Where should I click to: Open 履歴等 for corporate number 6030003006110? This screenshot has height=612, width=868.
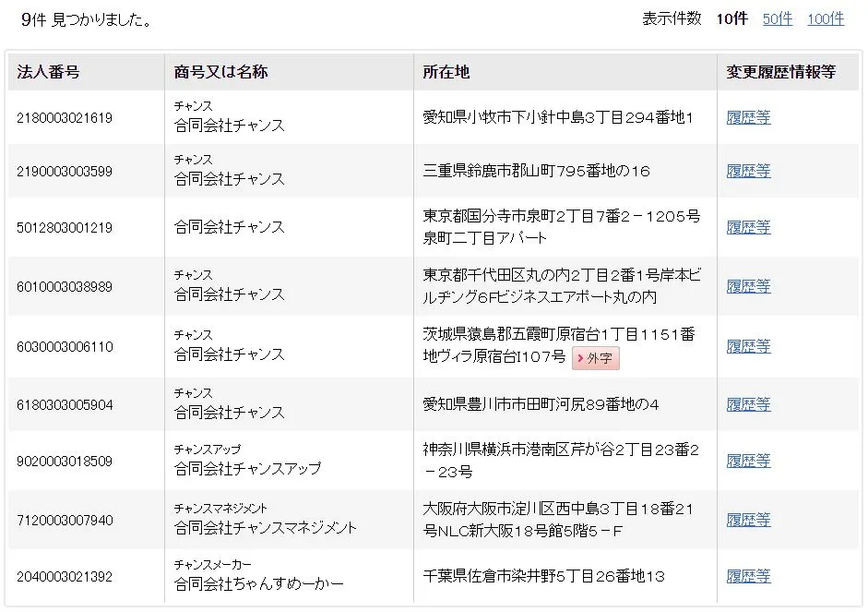pyautogui.click(x=748, y=347)
